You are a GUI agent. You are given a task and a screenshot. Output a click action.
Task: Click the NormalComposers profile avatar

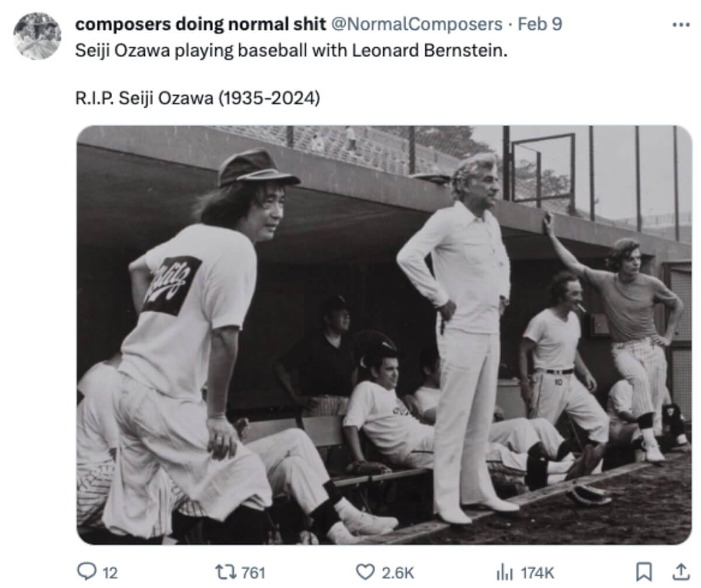[37, 36]
